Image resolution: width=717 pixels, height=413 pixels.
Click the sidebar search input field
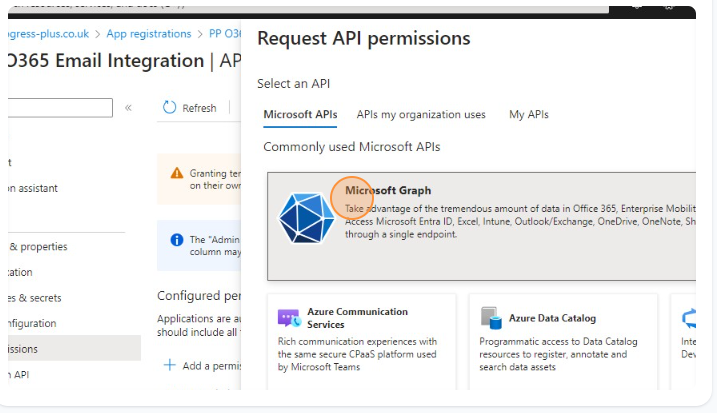(x=60, y=108)
